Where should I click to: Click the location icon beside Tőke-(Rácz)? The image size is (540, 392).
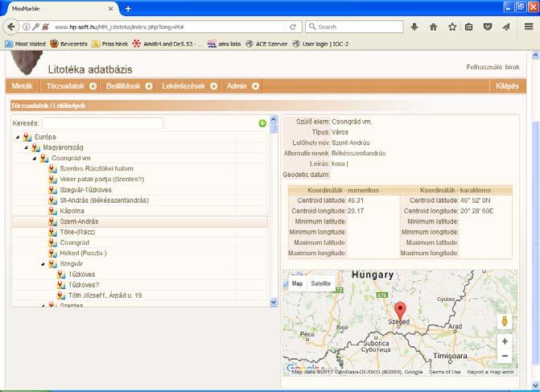[52, 232]
